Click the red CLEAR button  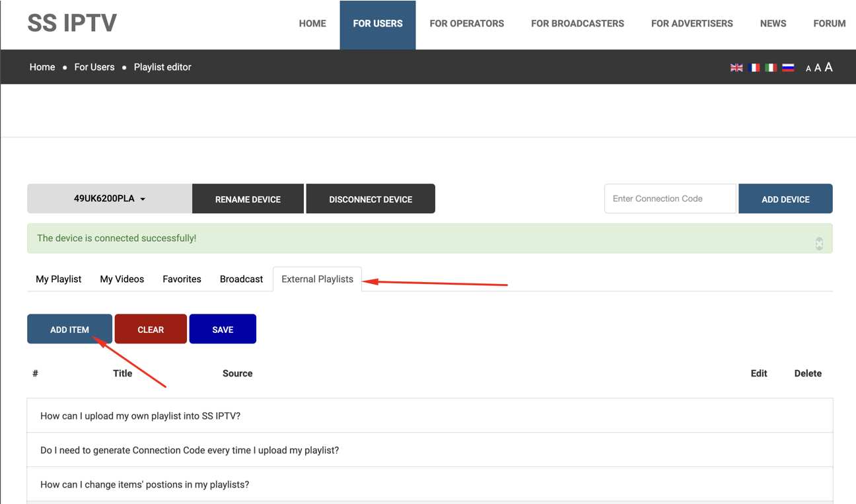(151, 329)
